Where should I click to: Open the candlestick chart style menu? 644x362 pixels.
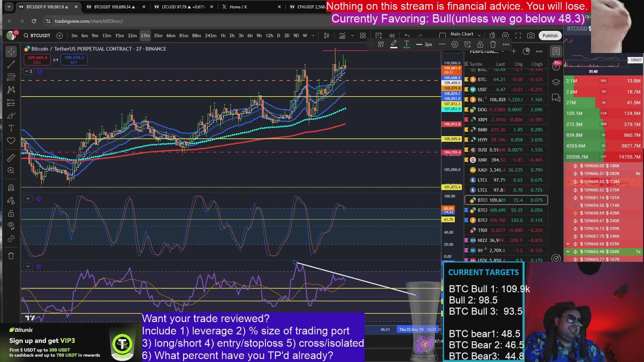(x=326, y=36)
